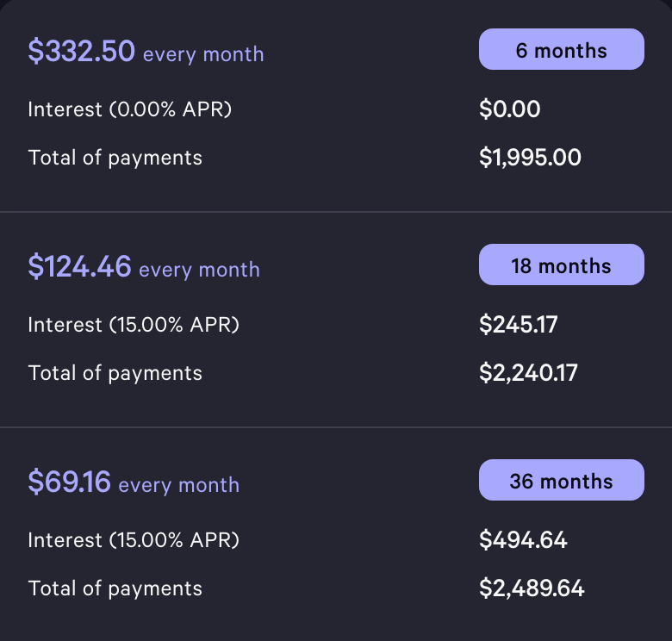The image size is (672, 641).
Task: Click the 36-month plan's Interest (15.00% APR) label
Action: [134, 540]
